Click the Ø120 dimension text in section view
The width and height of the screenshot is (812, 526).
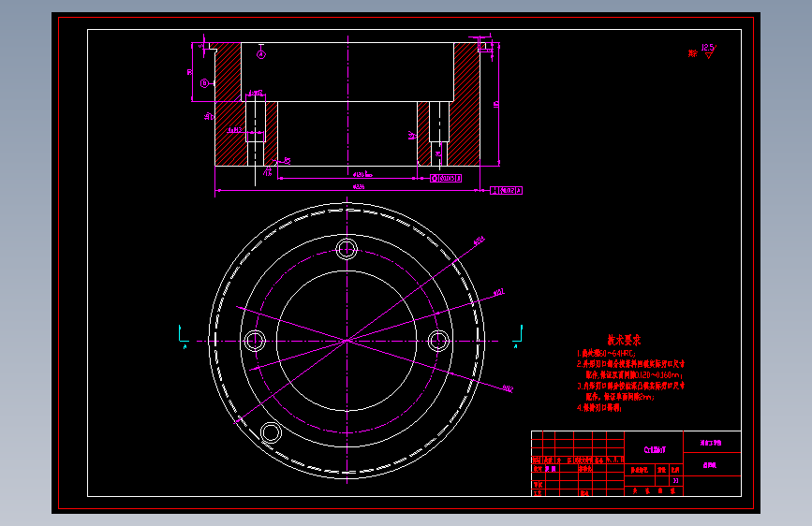click(362, 174)
